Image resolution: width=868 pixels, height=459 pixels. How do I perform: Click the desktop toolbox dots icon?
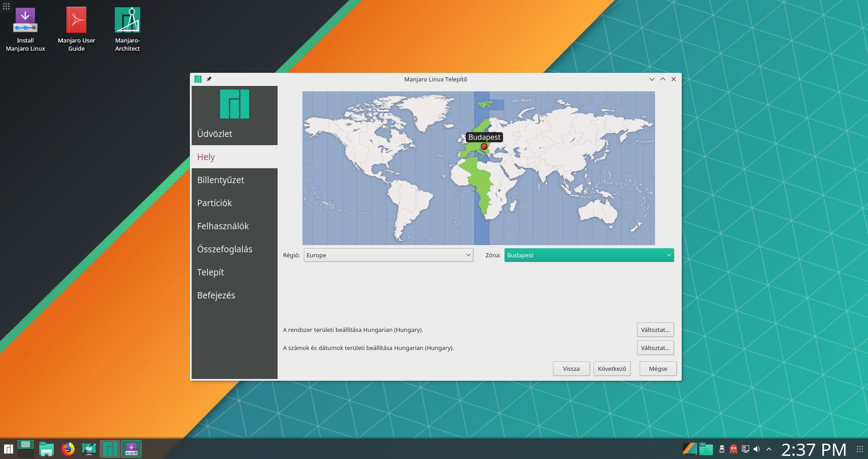(x=6, y=6)
